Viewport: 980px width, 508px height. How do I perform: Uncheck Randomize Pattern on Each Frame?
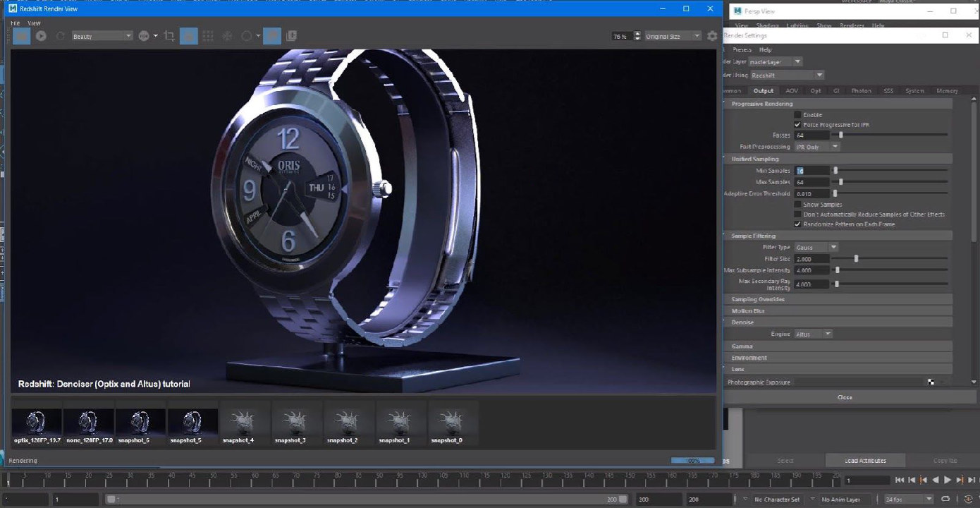point(797,224)
